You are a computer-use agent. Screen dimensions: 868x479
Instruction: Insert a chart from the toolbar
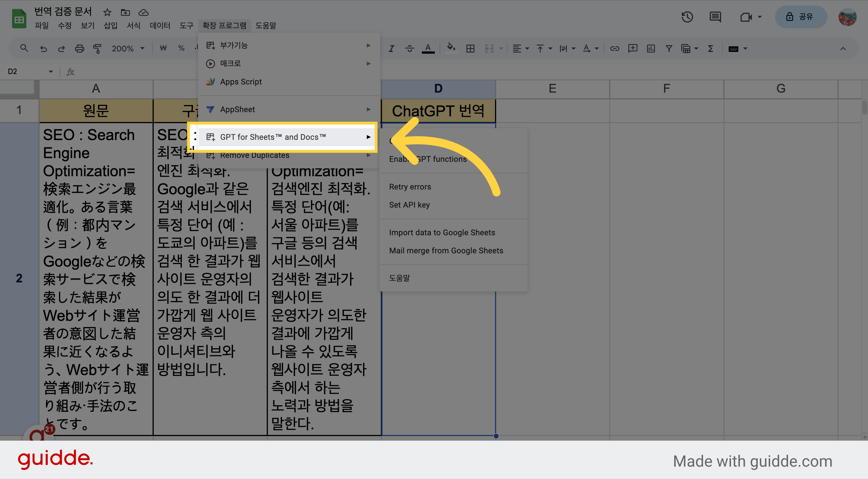[x=651, y=49]
